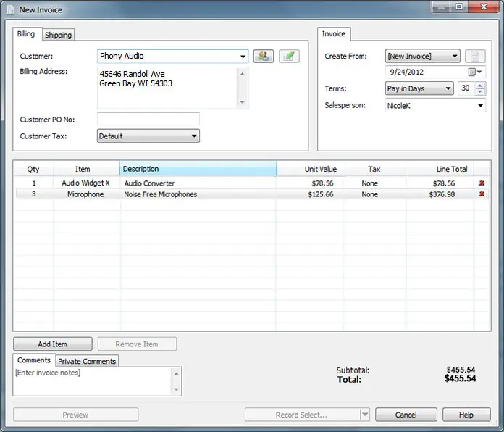Click the Billing Address scrollbar down arrow
Screen dimensions: 504x432
coord(243,102)
